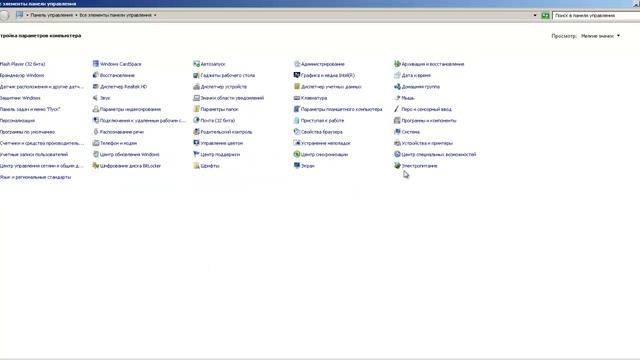Open the Центр обновления Windows icon
Image resolution: width=640 pixels, height=360 pixels.
click(96, 154)
